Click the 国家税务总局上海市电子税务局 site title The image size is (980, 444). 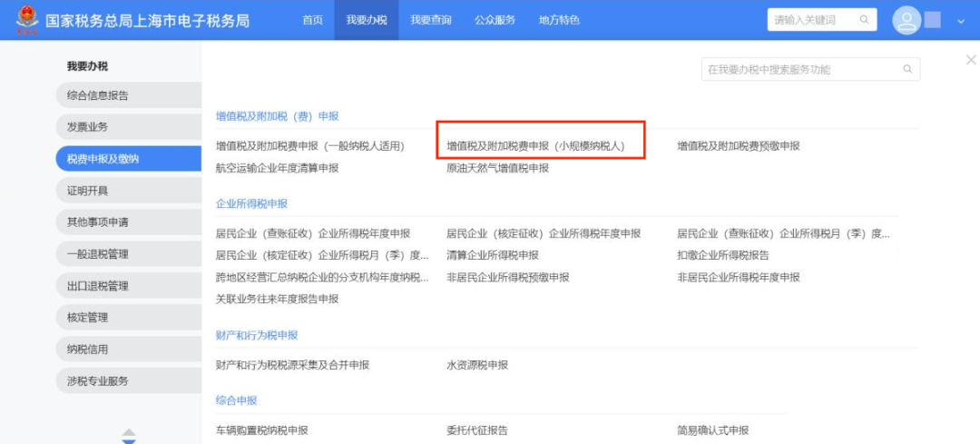[x=148, y=20]
